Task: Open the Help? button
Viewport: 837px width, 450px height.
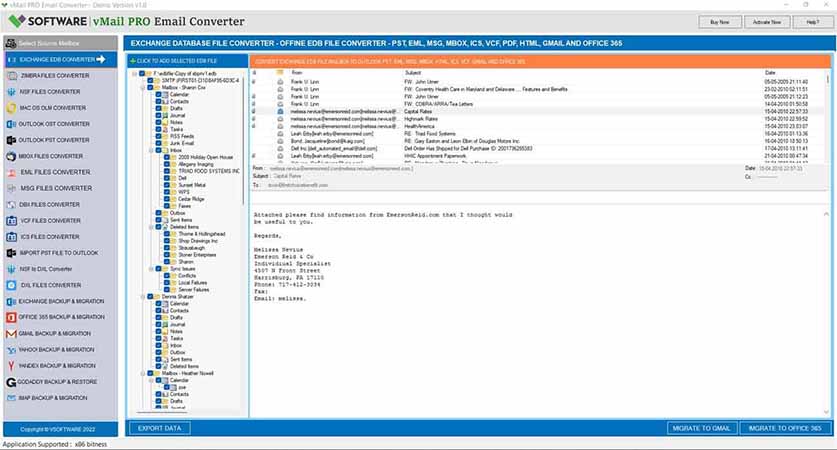Action: (812, 22)
